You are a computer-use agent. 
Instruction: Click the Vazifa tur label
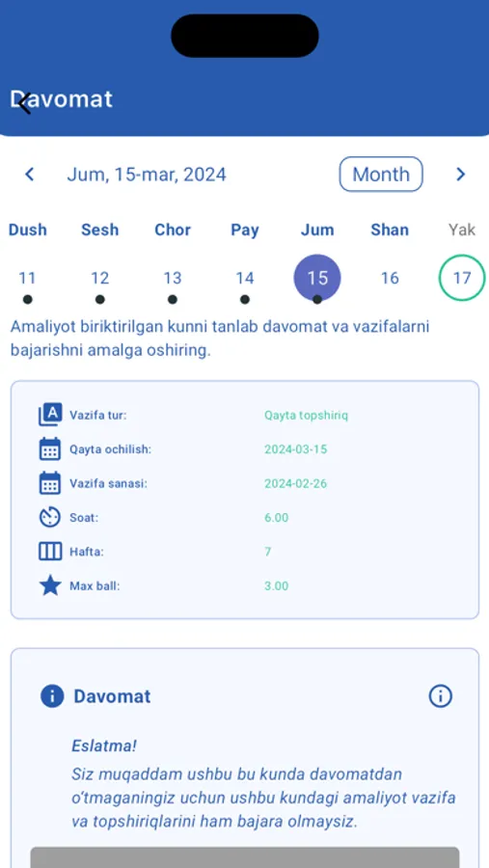coord(98,415)
